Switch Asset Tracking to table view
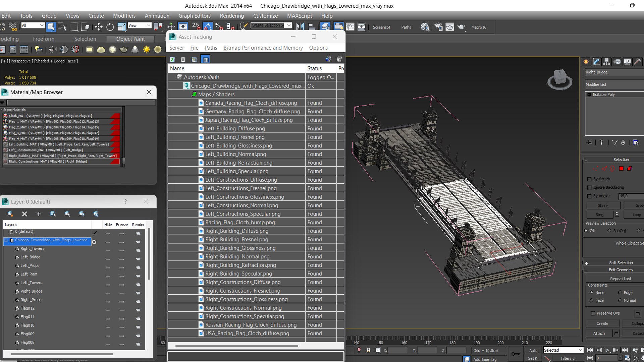 [x=206, y=59]
